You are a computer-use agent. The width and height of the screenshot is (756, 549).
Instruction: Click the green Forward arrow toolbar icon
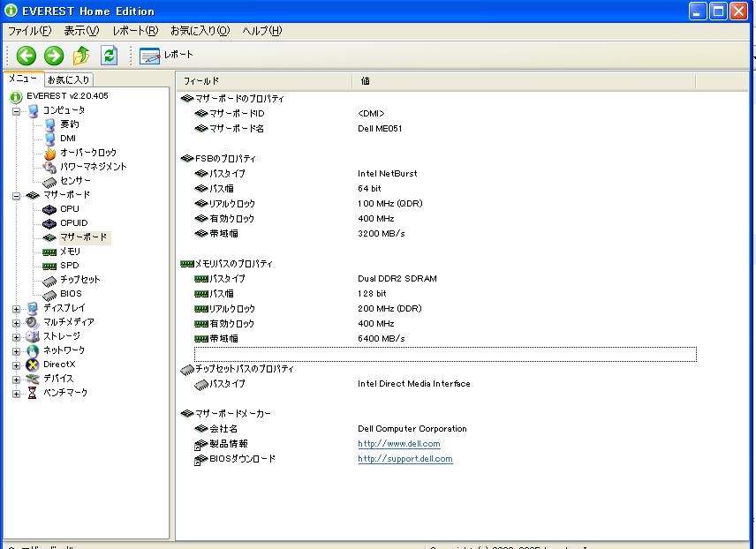54,56
